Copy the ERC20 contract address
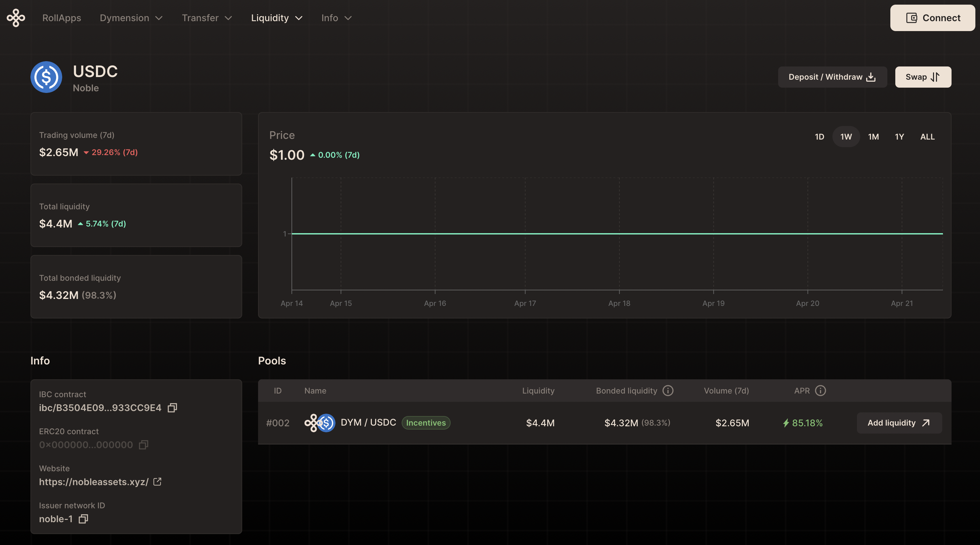980x545 pixels. click(x=143, y=444)
